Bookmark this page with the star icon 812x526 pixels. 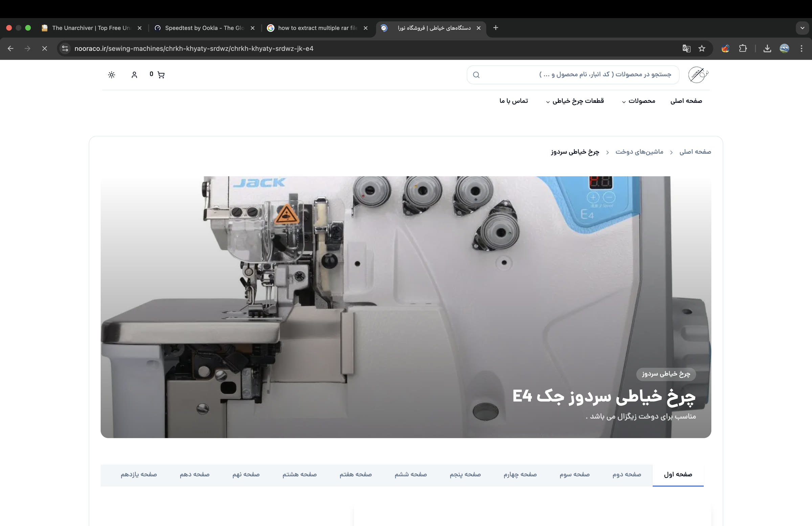point(702,48)
